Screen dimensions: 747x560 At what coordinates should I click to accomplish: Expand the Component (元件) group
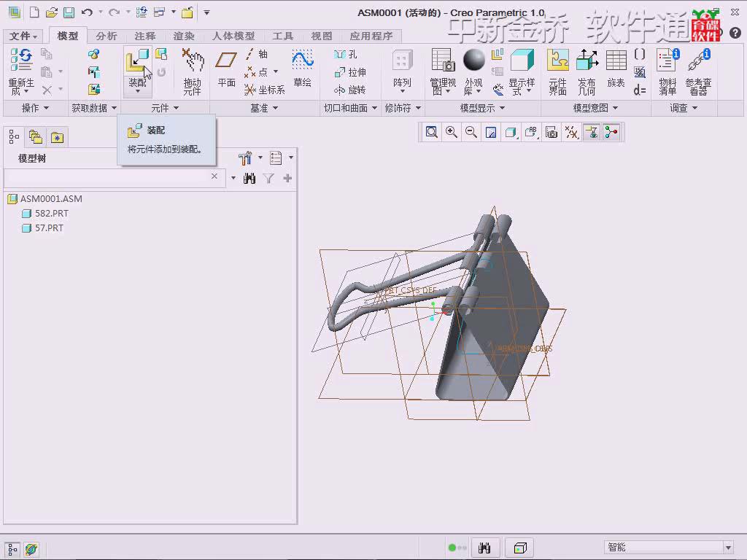165,108
